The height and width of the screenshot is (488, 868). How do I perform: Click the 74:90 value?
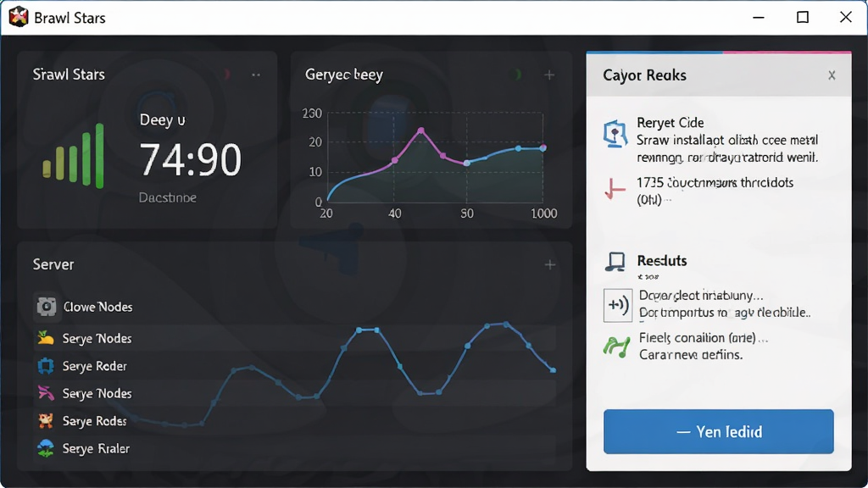[x=190, y=160]
